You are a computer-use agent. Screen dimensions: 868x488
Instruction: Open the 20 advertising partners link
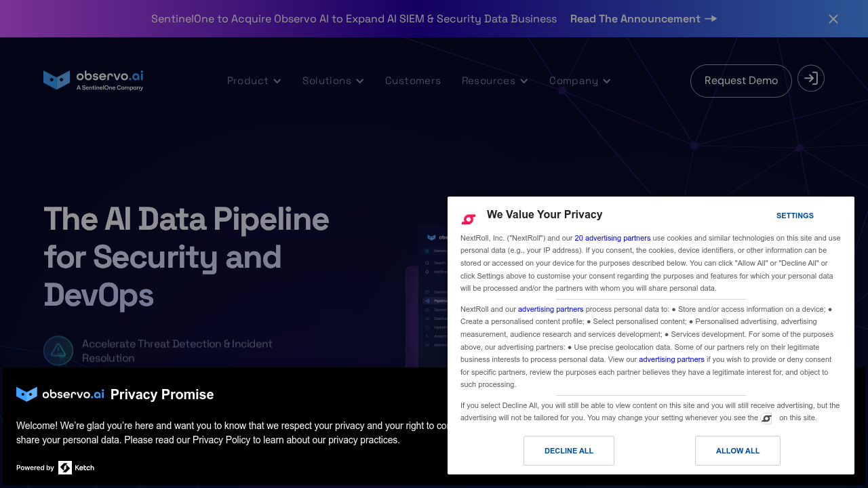pyautogui.click(x=612, y=238)
